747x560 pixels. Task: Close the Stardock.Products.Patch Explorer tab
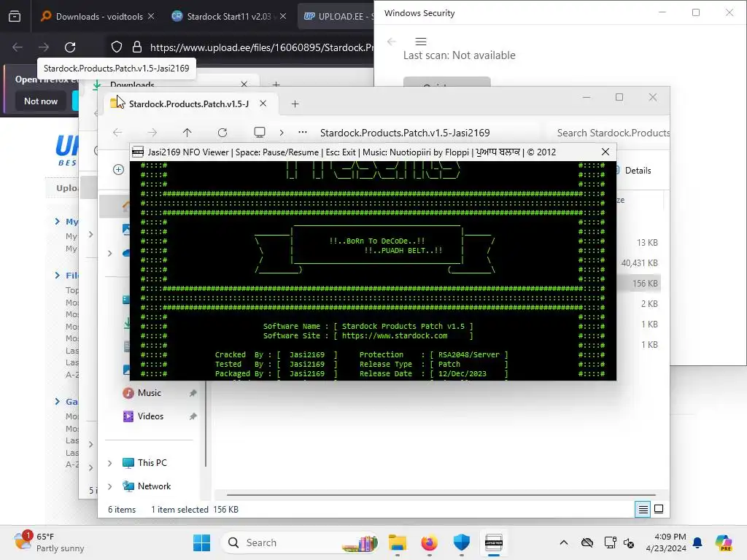(x=263, y=104)
